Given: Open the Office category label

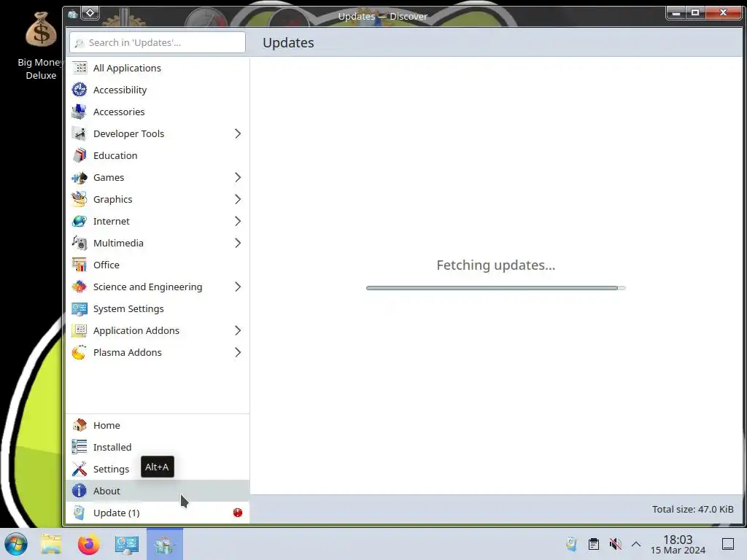Looking at the screenshot, I should pos(107,265).
